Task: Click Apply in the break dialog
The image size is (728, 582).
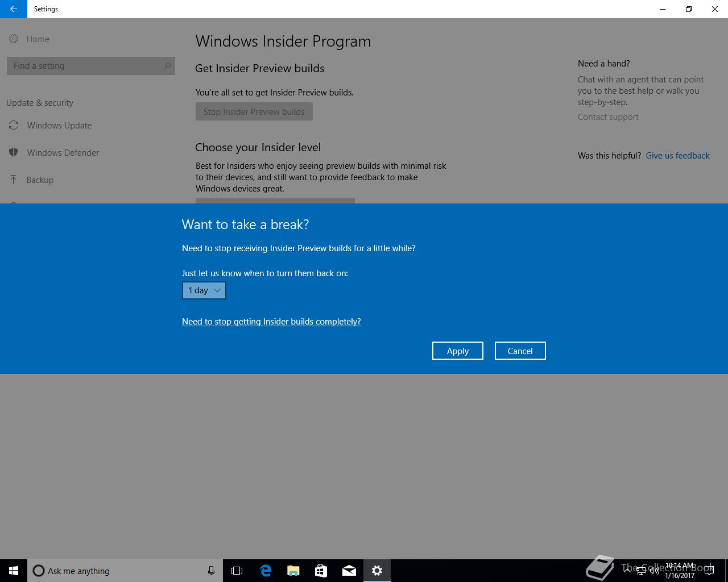Action: pyautogui.click(x=458, y=351)
